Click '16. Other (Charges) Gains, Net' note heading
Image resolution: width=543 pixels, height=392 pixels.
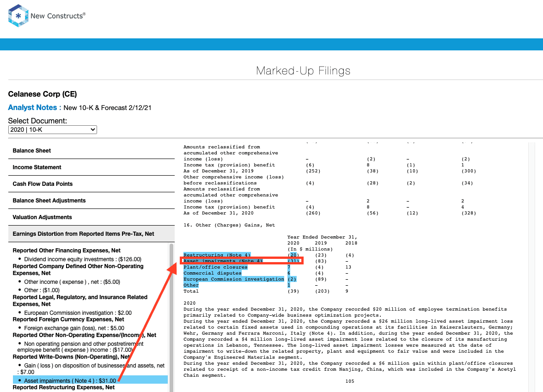229,225
